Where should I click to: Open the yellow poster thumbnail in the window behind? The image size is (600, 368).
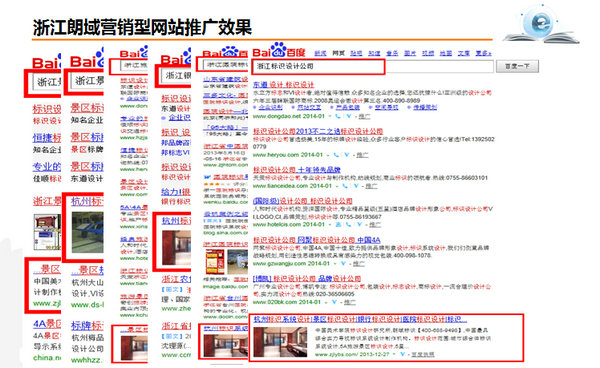click(x=215, y=262)
